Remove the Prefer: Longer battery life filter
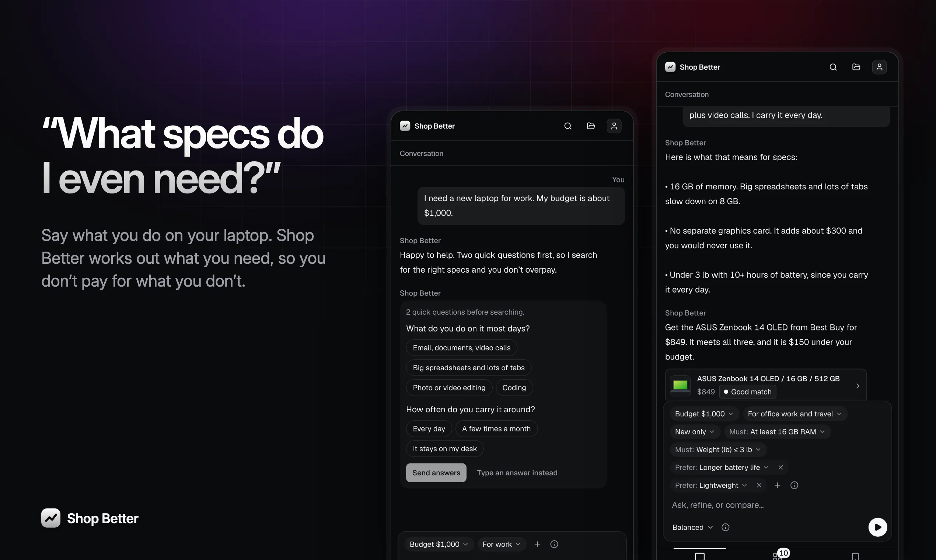The width and height of the screenshot is (936, 560). 780,468
